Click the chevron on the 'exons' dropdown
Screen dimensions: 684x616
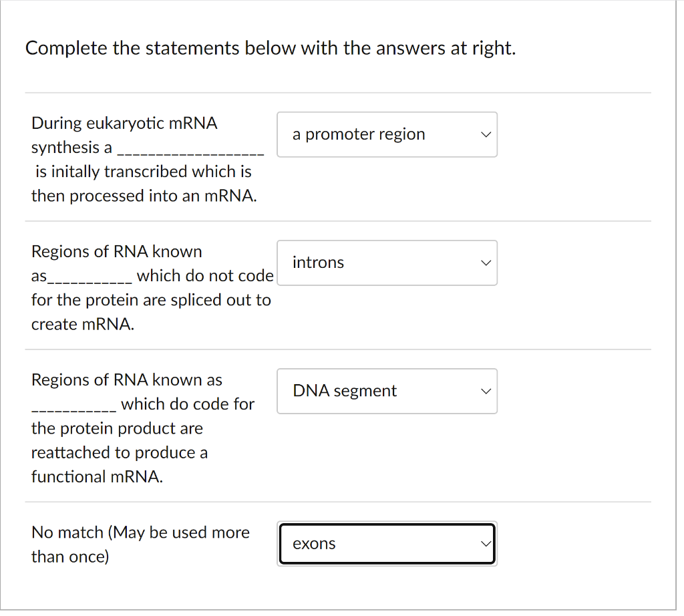486,544
